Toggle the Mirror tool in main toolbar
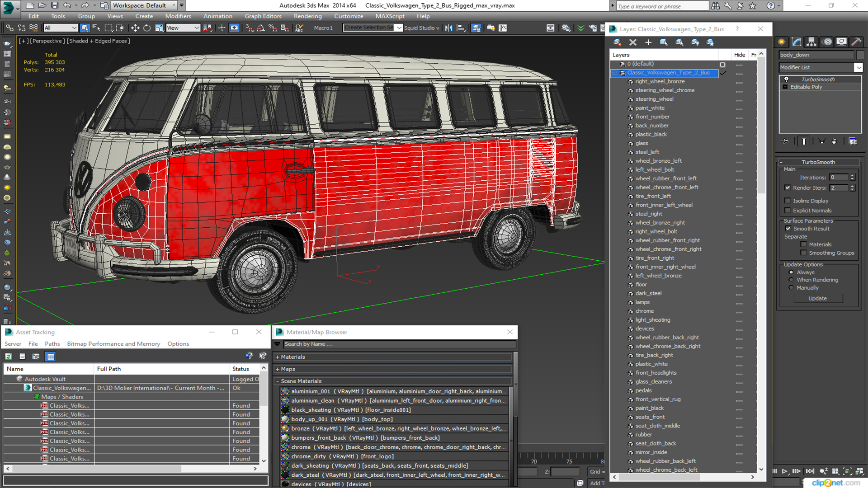 [x=448, y=28]
